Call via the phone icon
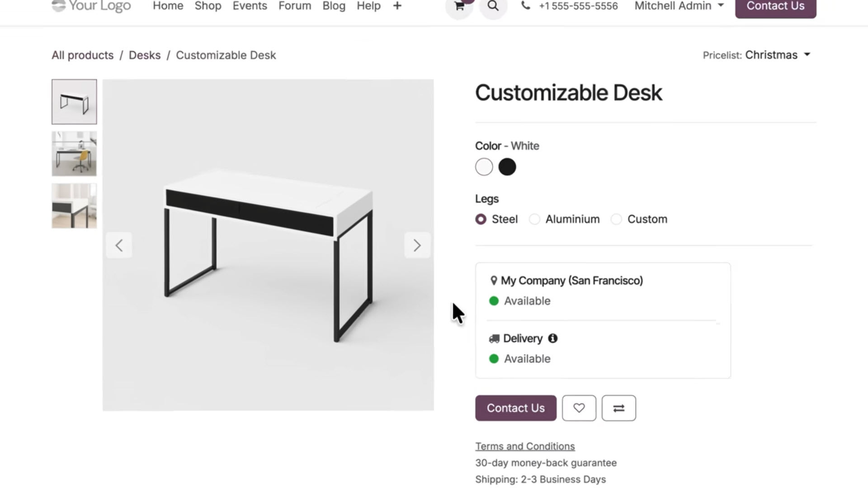This screenshot has width=868, height=488. [x=525, y=6]
